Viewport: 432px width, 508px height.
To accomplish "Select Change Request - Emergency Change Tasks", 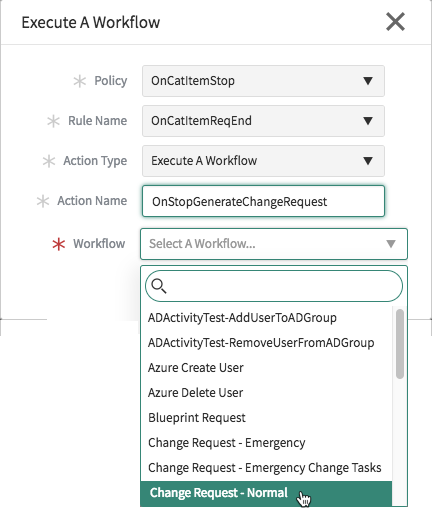I will [x=266, y=468].
